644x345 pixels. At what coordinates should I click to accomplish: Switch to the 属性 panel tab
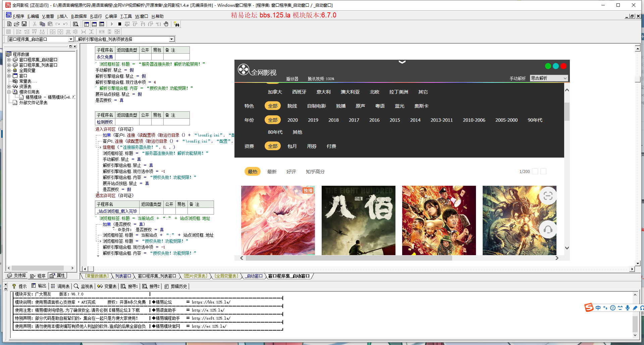click(57, 276)
